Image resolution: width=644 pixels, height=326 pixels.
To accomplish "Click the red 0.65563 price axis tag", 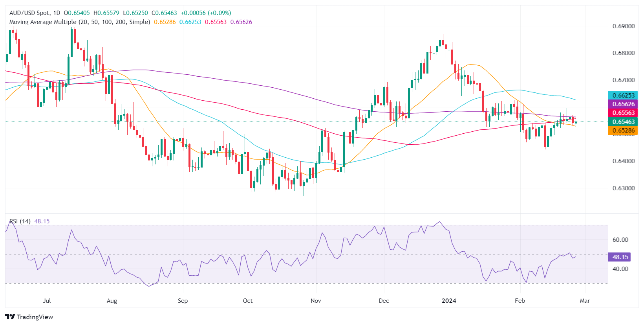I will pyautogui.click(x=623, y=113).
